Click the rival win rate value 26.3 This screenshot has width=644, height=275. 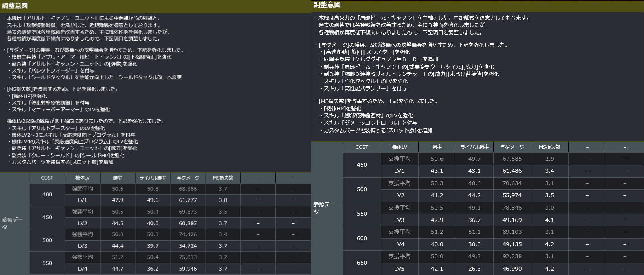[474, 269]
